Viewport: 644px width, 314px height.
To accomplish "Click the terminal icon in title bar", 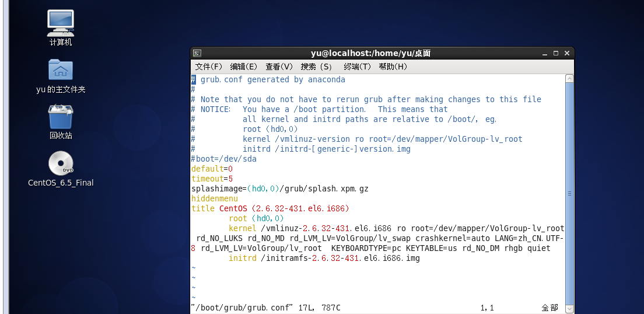I will coord(198,53).
